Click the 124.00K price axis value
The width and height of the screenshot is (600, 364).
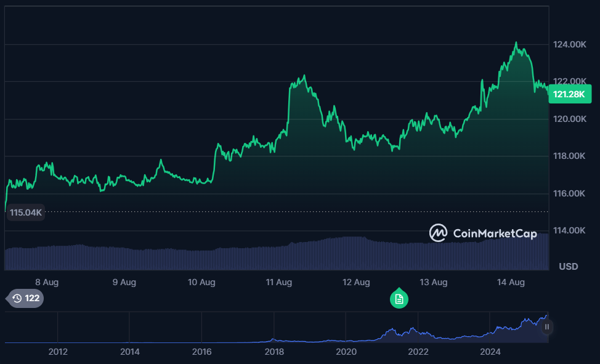(569, 44)
